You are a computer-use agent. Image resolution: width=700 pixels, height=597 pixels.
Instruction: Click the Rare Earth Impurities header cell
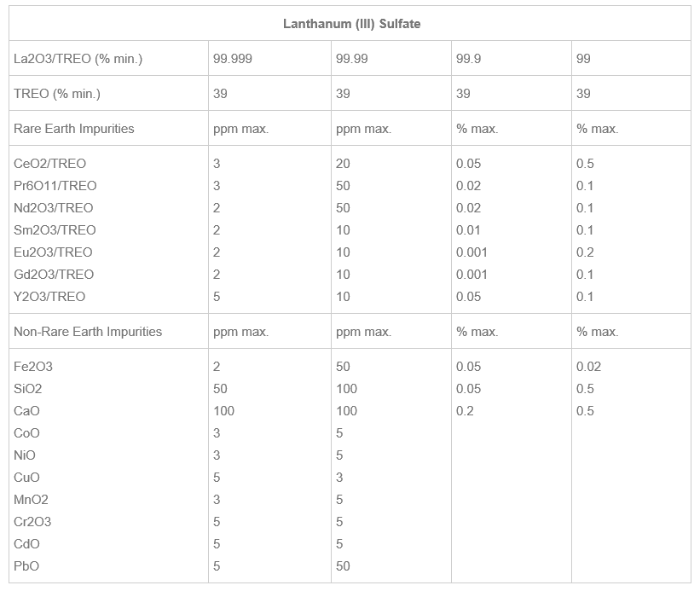74,129
